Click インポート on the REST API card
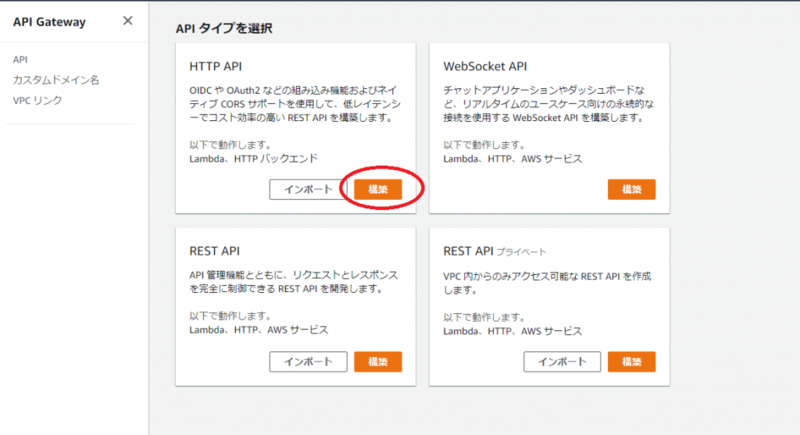This screenshot has height=435, width=800. click(x=308, y=362)
